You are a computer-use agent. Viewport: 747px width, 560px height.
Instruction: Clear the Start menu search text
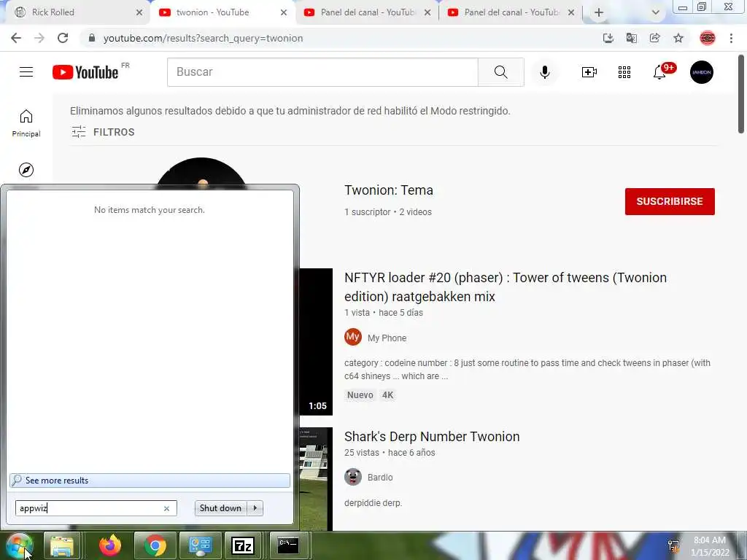tap(166, 508)
